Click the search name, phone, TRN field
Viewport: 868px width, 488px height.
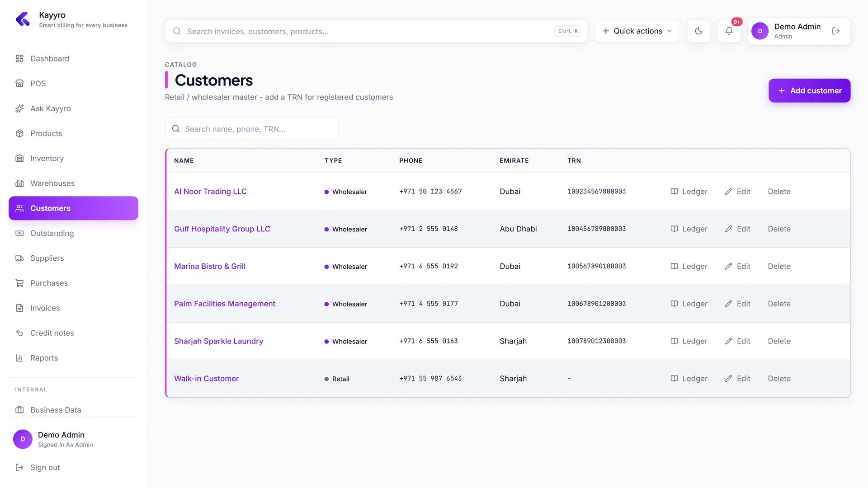(251, 129)
